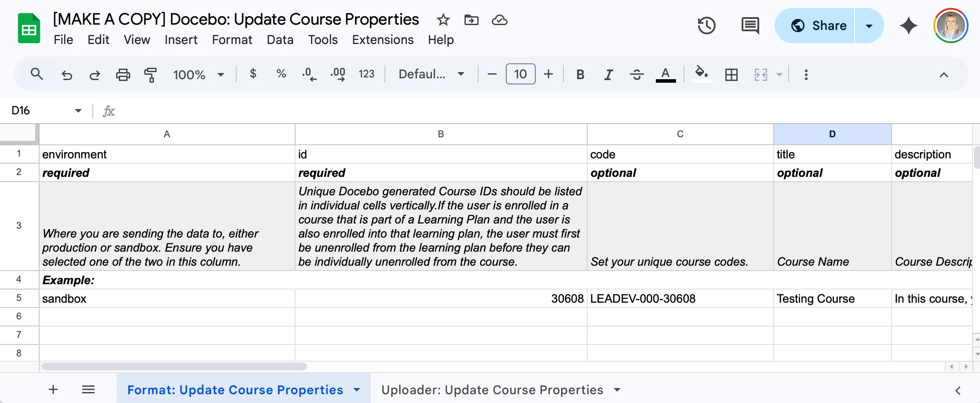The image size is (980, 403).
Task: Open the Insert menu
Action: (181, 40)
